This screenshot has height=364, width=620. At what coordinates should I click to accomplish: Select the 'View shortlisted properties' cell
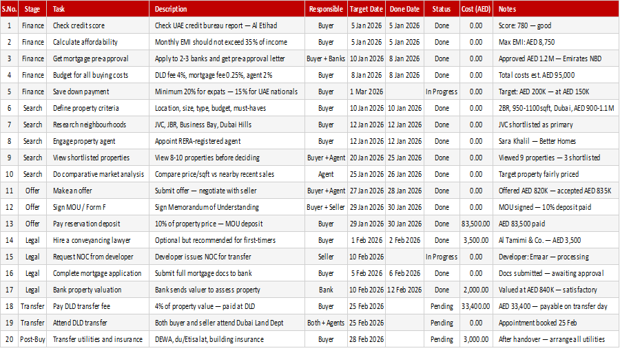[98, 158]
